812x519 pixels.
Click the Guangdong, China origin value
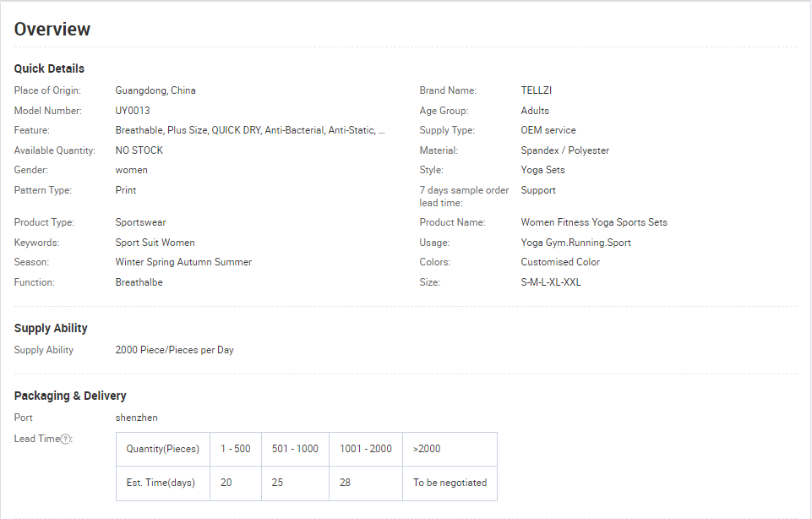[x=155, y=90]
